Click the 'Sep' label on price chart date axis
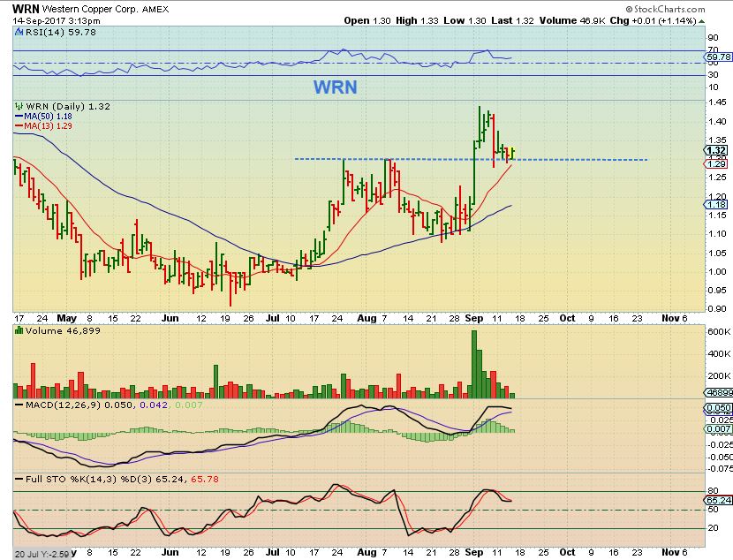Screen dimensions: 733x560 pos(474,318)
